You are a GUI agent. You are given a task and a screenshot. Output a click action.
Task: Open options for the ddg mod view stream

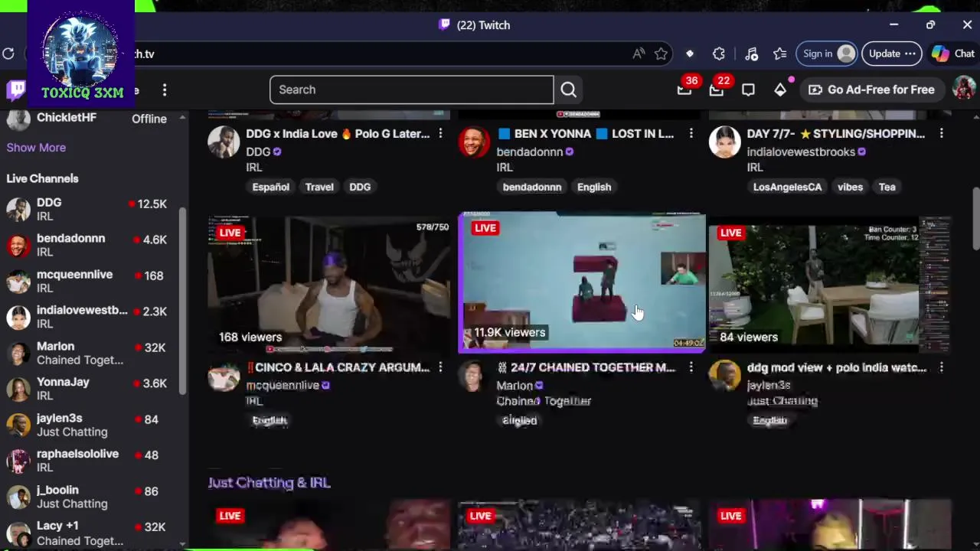(941, 368)
